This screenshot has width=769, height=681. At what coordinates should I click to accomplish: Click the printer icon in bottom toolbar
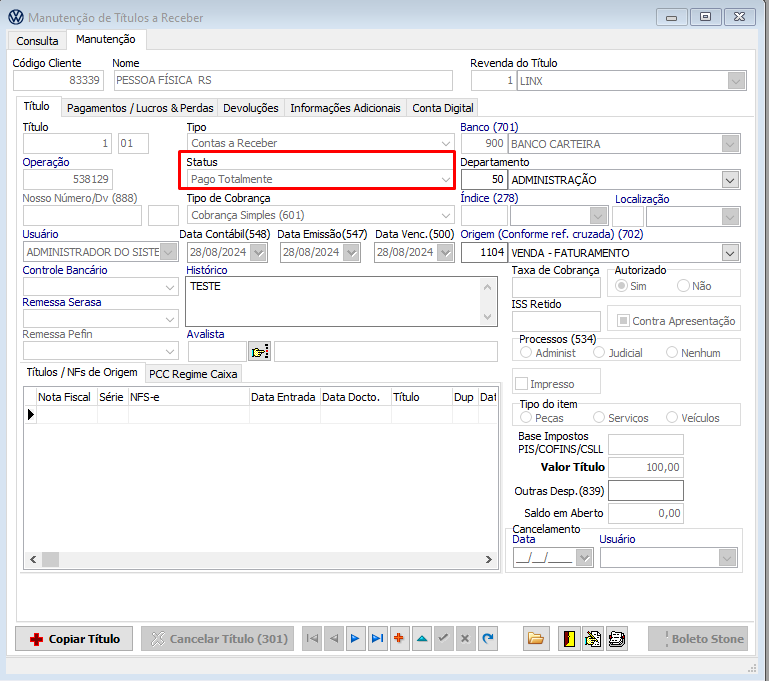click(x=617, y=639)
